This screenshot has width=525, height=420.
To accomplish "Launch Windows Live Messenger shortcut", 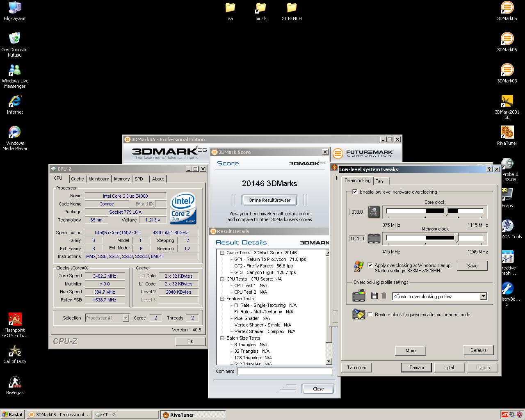I will (x=15, y=76).
